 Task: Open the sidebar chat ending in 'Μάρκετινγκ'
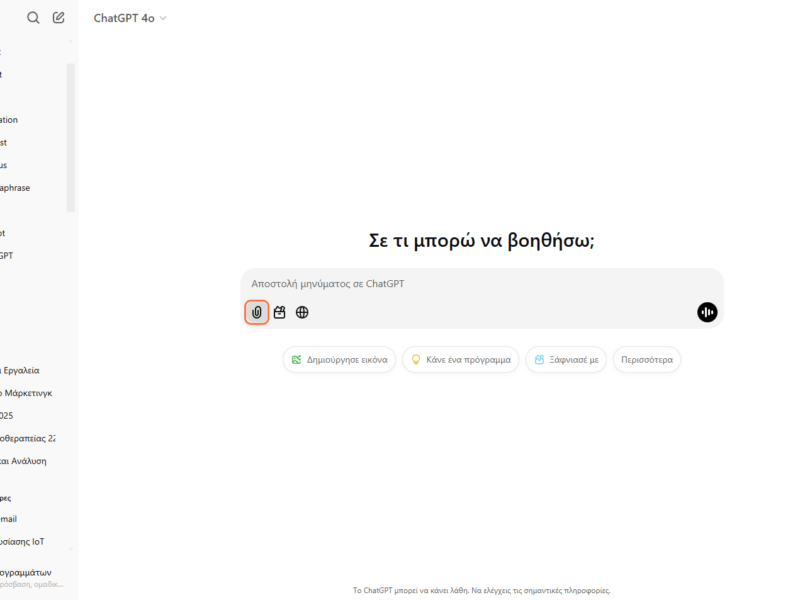(27, 393)
